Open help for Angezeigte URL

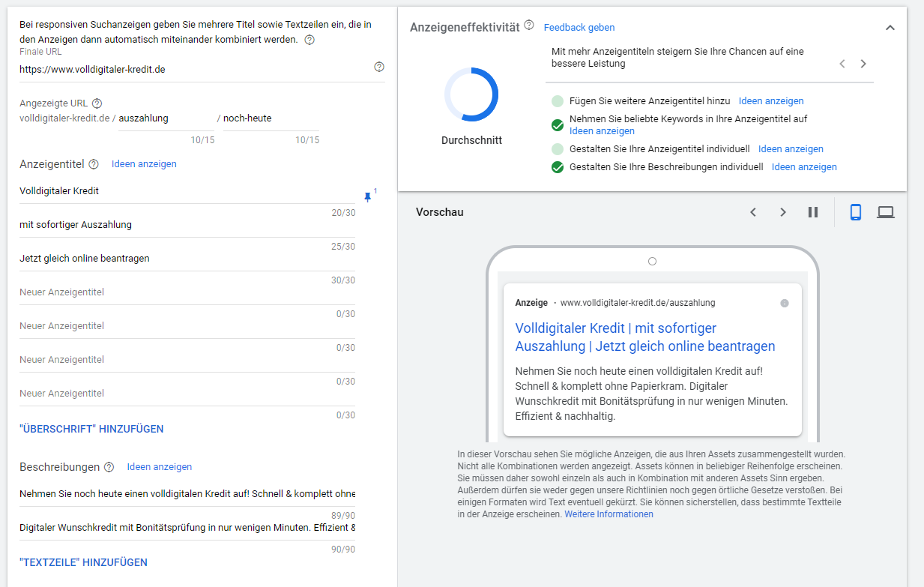coord(97,103)
